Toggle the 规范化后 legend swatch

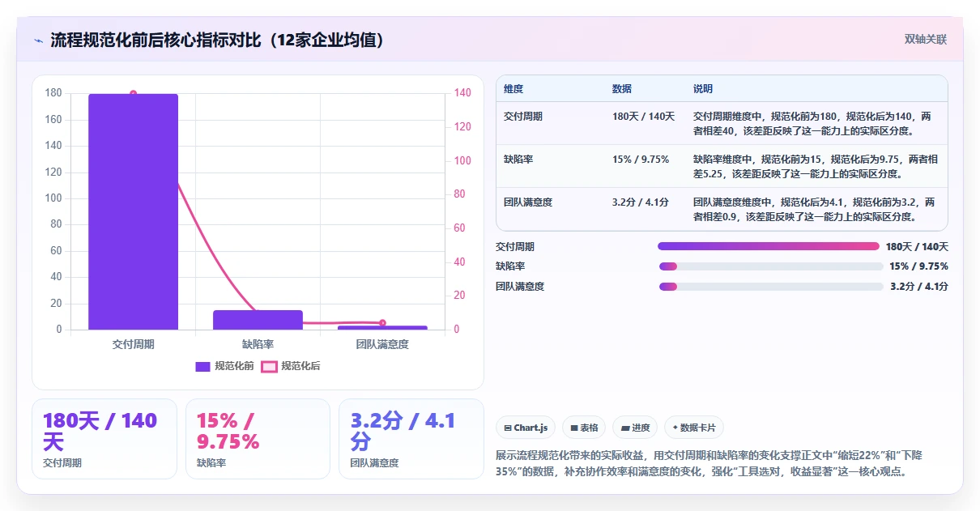(x=270, y=367)
